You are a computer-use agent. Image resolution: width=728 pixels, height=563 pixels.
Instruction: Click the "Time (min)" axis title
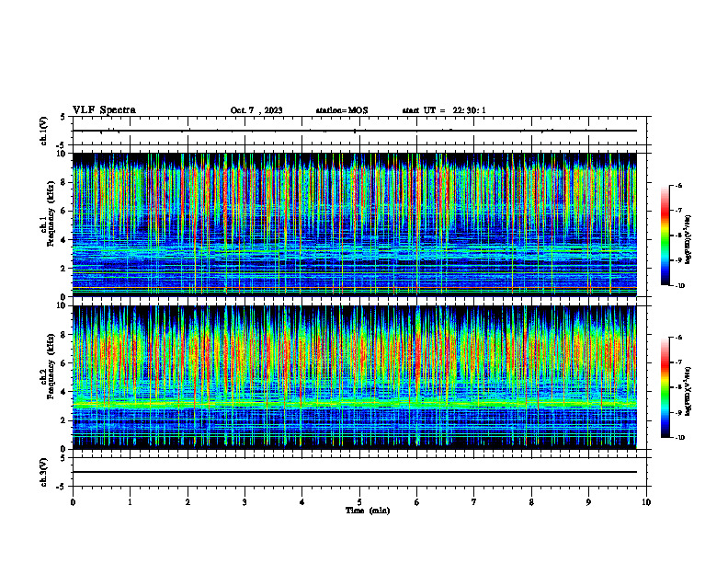click(368, 511)
